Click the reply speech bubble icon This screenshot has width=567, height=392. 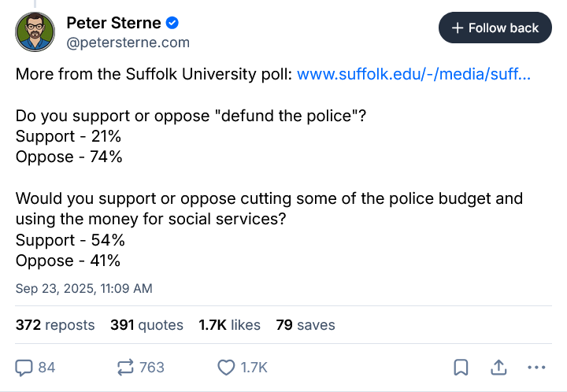[24, 367]
